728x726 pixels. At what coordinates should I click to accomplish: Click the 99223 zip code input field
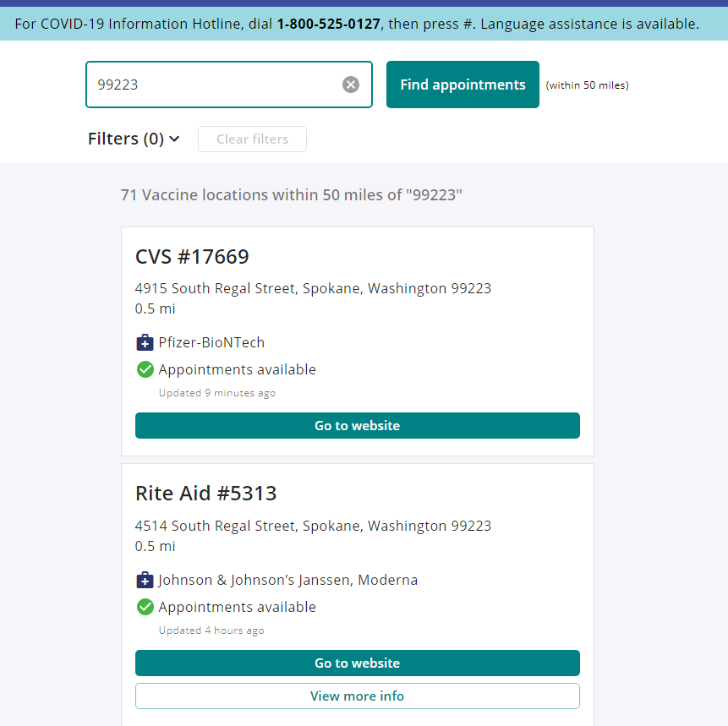point(229,85)
